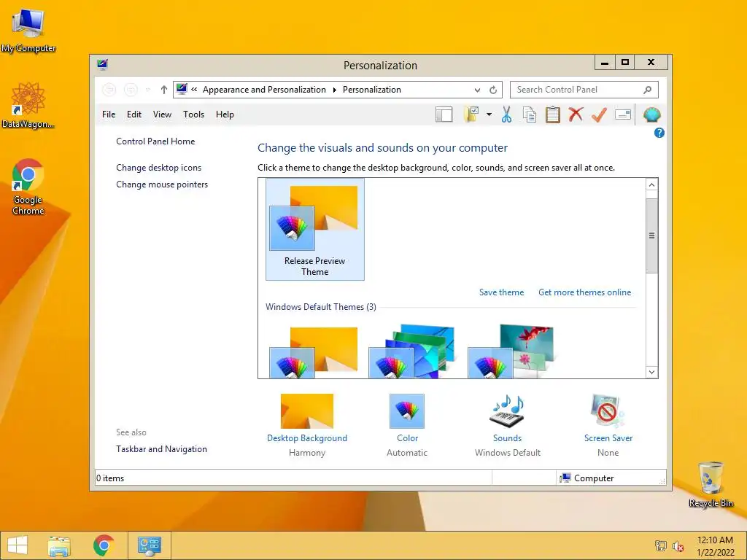Click theme list scroll down arrow
Image resolution: width=747 pixels, height=560 pixels.
(651, 373)
